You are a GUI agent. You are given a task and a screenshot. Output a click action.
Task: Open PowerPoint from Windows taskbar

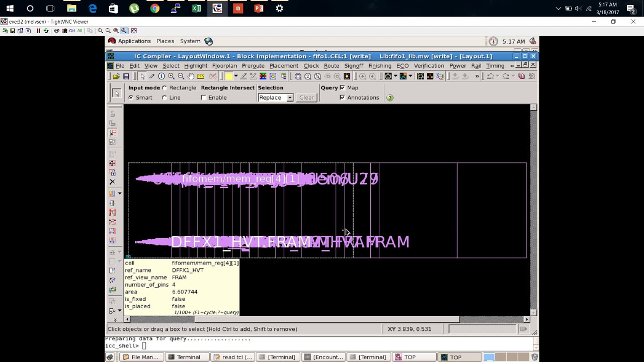pyautogui.click(x=259, y=9)
